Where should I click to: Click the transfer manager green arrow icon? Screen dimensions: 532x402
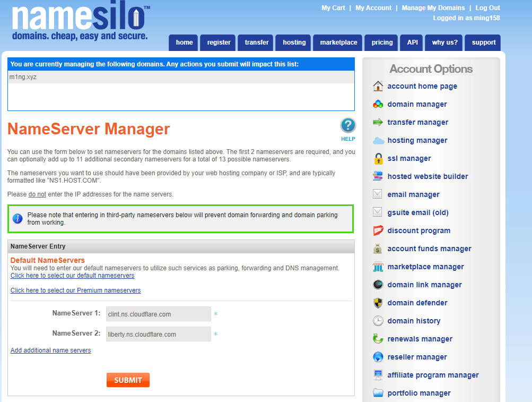coord(378,122)
